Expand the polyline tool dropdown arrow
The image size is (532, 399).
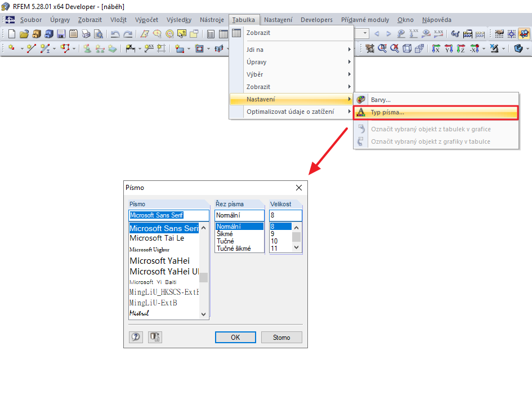[74, 48]
